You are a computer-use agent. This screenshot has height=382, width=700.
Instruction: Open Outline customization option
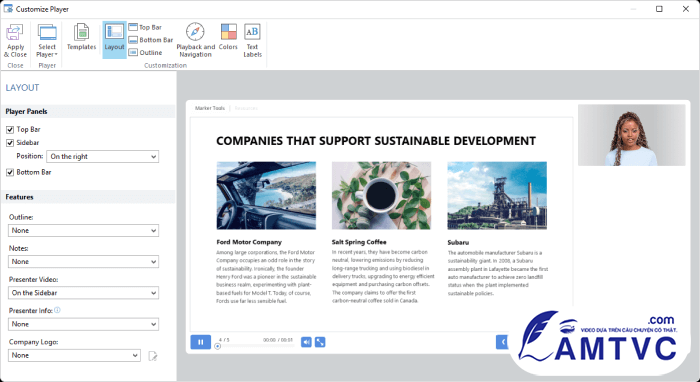tap(146, 53)
